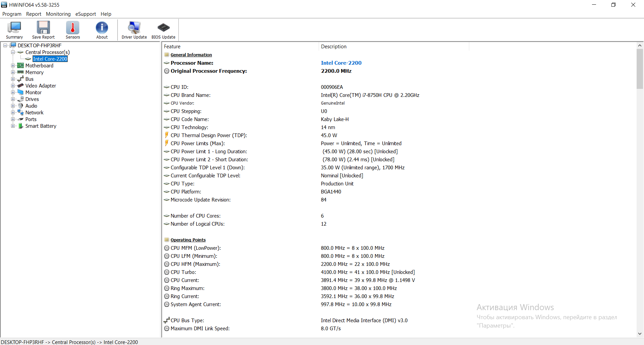Open the Help menu
Image resolution: width=644 pixels, height=345 pixels.
pyautogui.click(x=106, y=14)
